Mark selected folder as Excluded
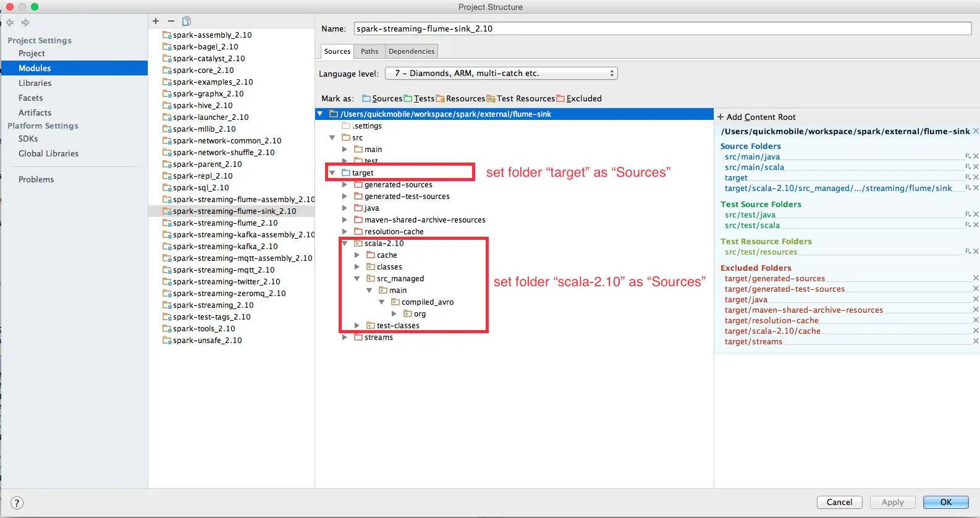Screen dimensions: 980x518 pyautogui.click(x=579, y=98)
